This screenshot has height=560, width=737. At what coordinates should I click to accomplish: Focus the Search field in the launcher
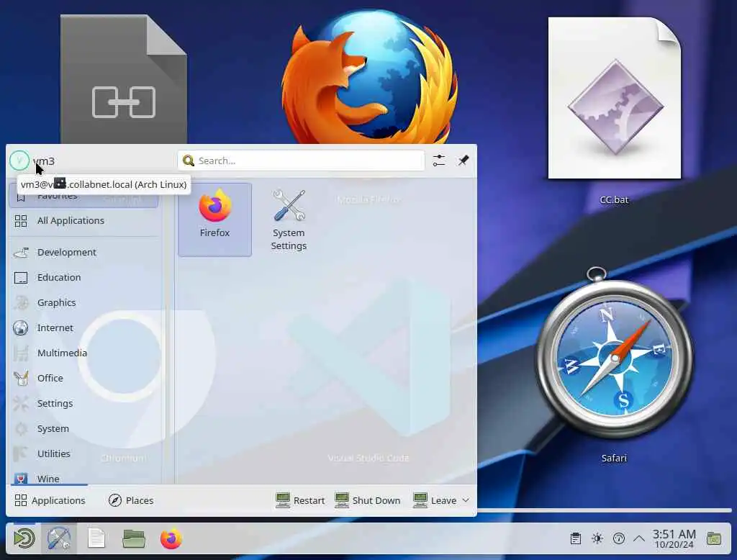point(302,161)
